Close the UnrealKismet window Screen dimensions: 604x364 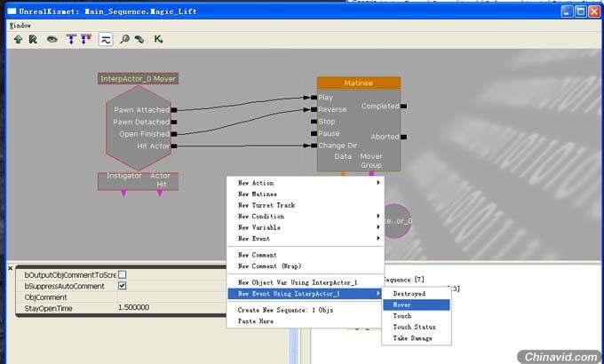click(594, 12)
